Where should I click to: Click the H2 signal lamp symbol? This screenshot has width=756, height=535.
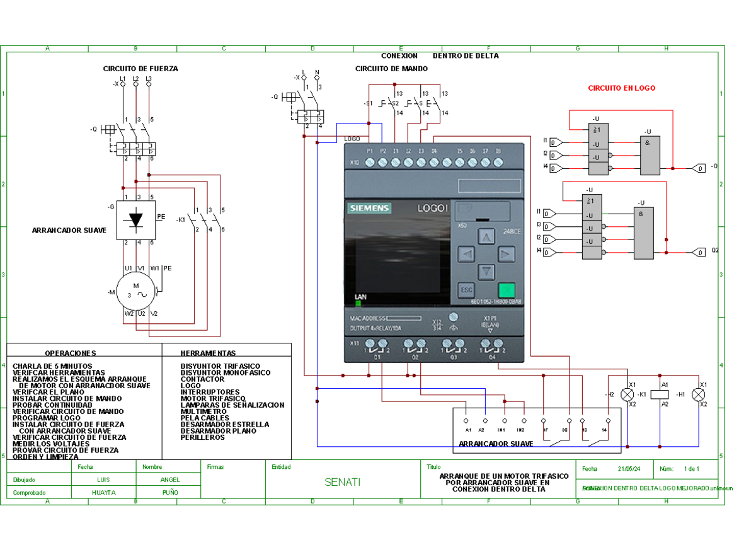coord(627,394)
